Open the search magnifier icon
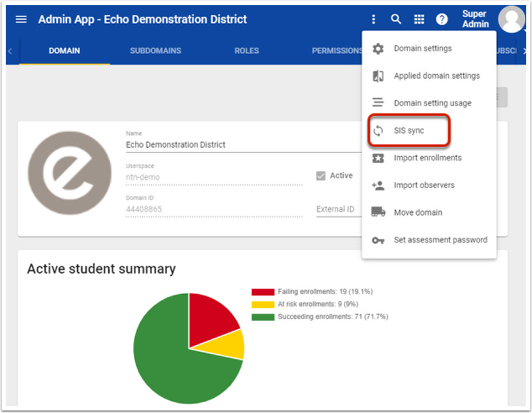 (396, 19)
